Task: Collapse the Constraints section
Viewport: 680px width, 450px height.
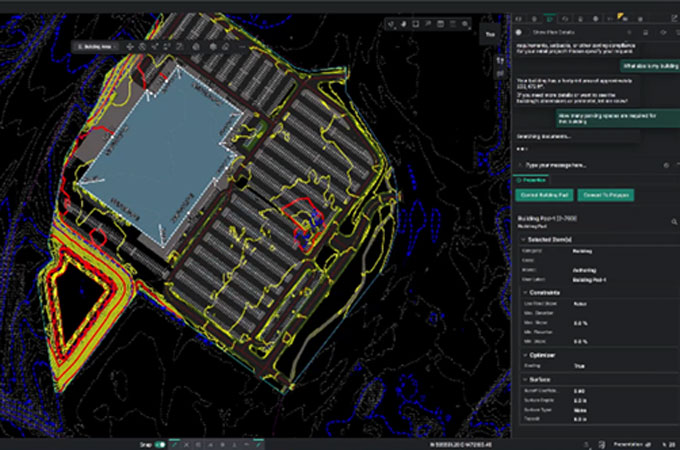Action: point(523,292)
